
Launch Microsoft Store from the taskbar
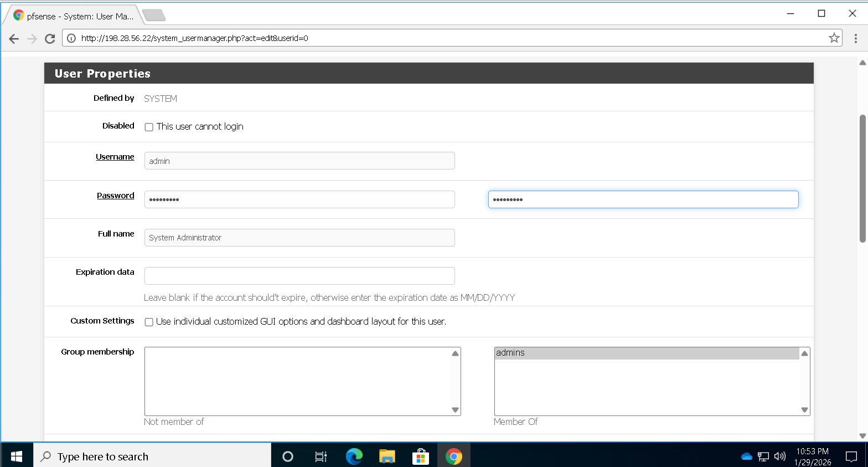(420, 456)
